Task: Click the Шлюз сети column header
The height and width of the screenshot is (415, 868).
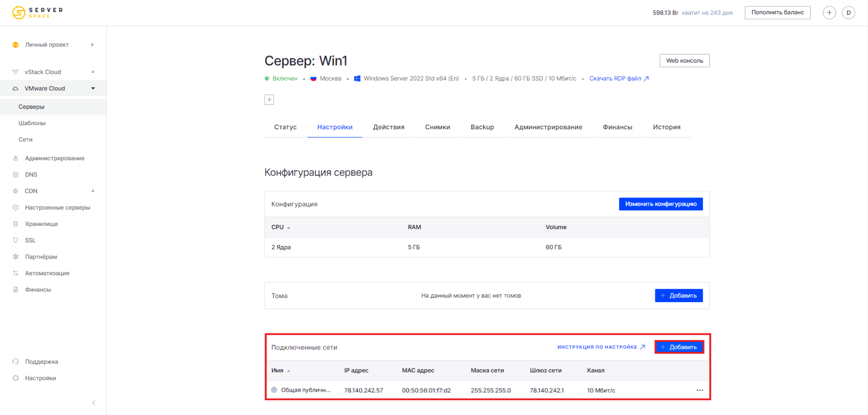Action: point(545,371)
